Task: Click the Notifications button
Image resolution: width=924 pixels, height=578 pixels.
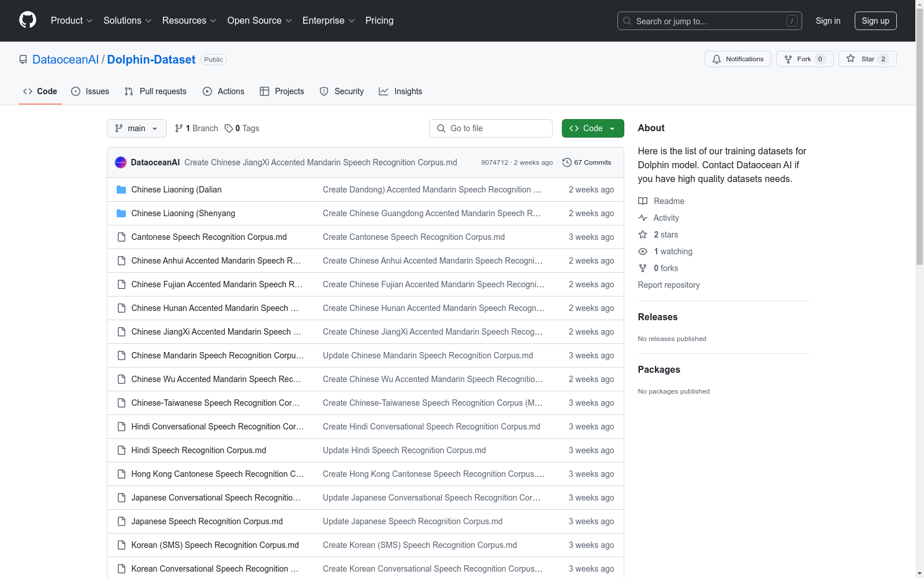Action: (738, 59)
